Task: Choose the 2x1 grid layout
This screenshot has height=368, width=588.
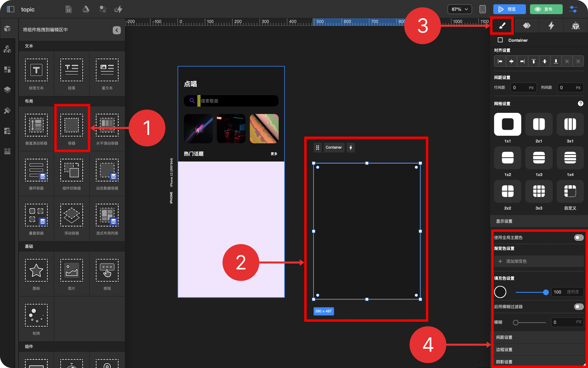Action: point(539,124)
